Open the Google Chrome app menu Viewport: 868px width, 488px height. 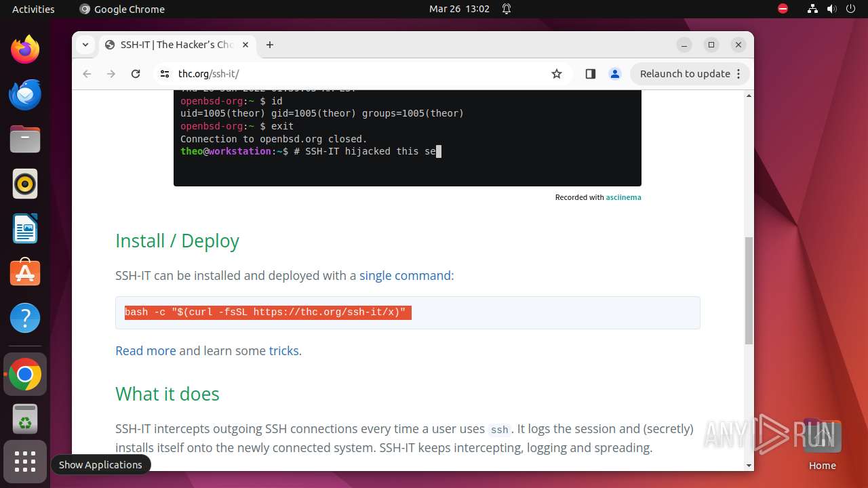122,9
